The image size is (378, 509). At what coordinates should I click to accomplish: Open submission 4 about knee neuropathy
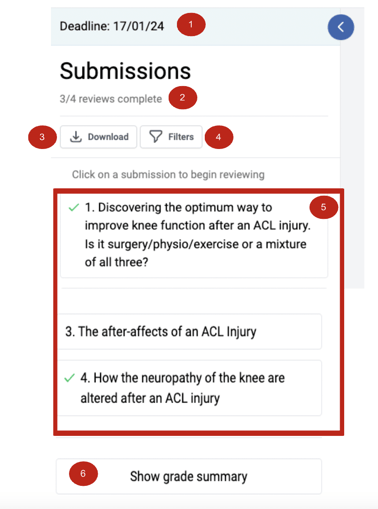click(x=190, y=388)
